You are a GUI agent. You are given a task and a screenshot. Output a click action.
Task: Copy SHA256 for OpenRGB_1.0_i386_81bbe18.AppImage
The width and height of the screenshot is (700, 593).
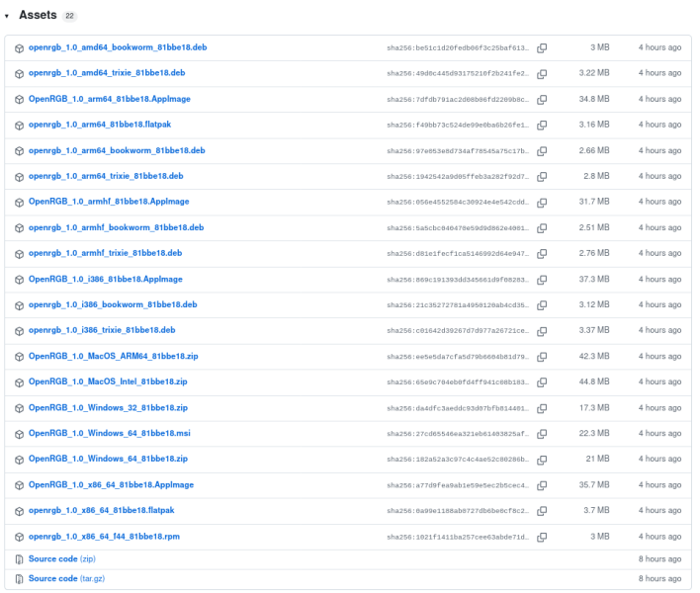pos(542,280)
